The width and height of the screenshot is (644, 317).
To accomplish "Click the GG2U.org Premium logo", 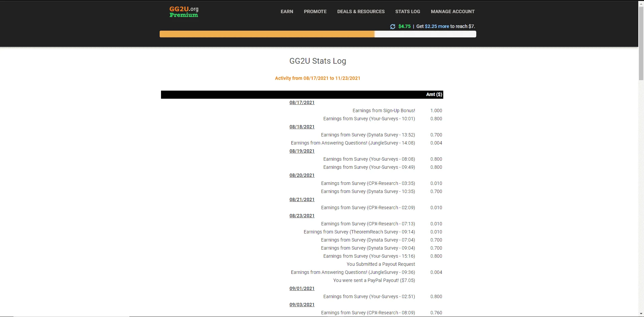I will point(184,12).
